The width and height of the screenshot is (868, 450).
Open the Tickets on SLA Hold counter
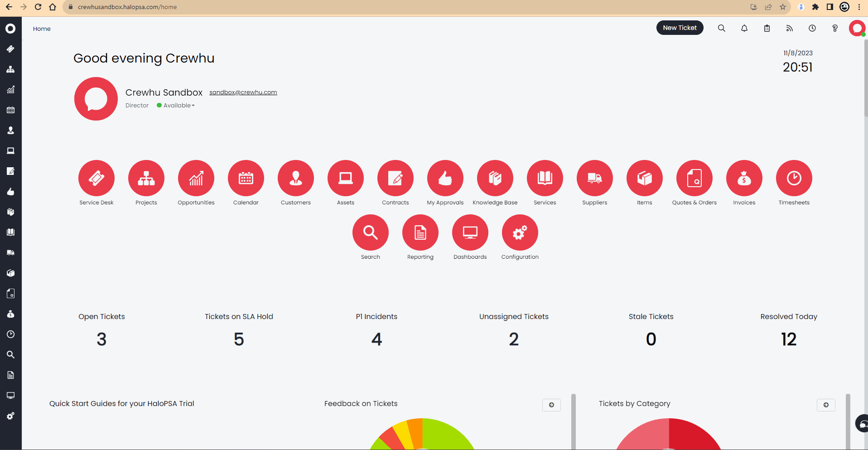pos(239,331)
